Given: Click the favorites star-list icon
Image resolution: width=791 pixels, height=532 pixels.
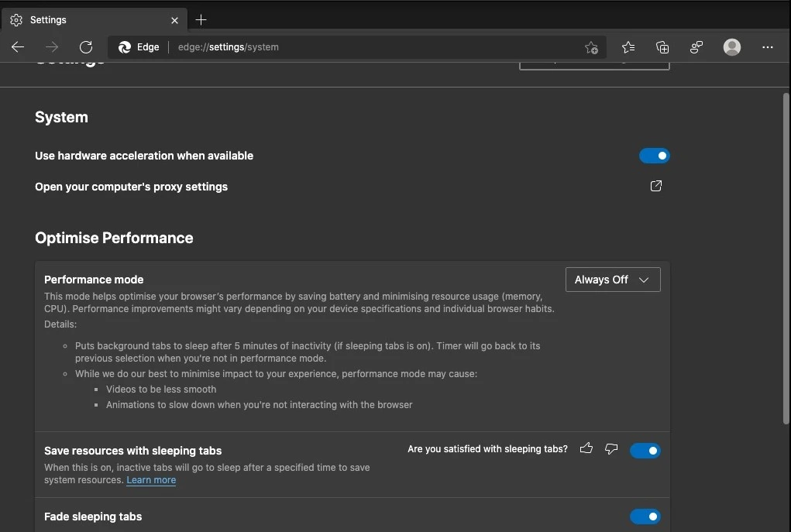Looking at the screenshot, I should 628,46.
